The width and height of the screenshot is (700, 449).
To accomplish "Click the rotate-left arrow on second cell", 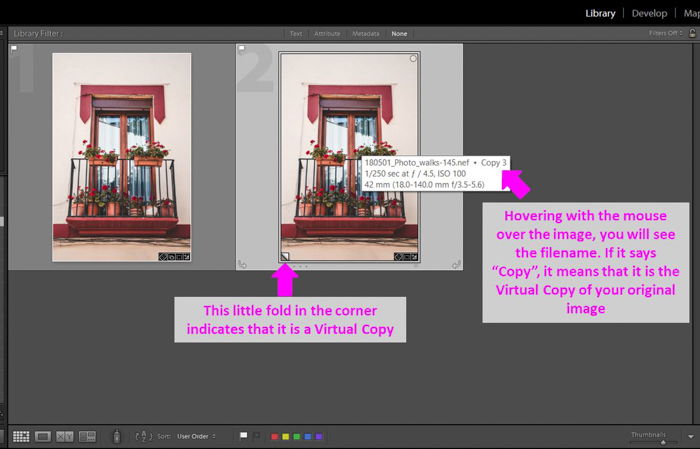I will (x=242, y=264).
